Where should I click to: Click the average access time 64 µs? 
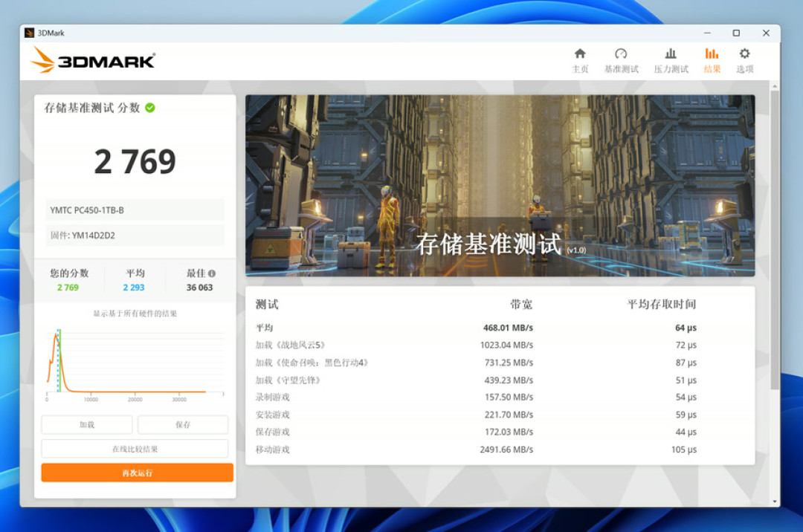(686, 328)
